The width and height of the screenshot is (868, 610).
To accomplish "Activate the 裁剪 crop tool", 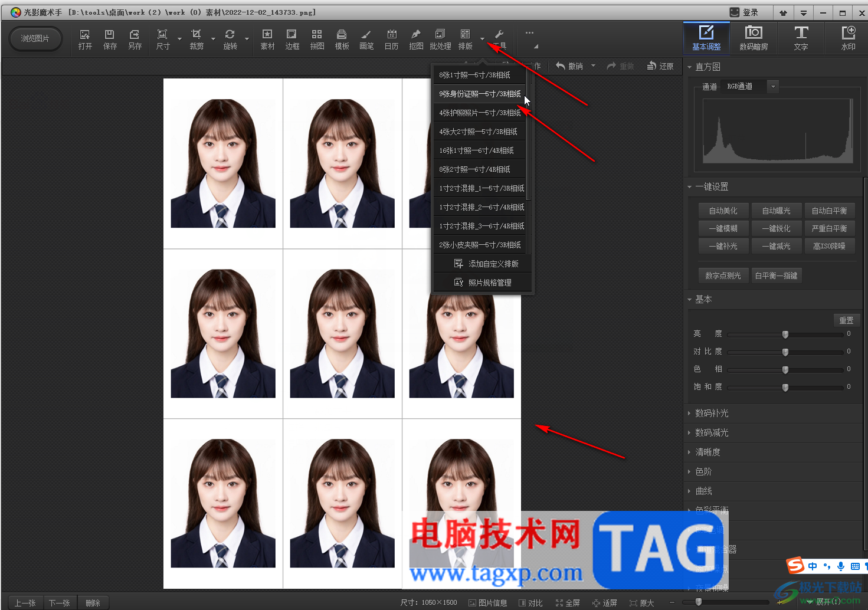I will point(196,39).
